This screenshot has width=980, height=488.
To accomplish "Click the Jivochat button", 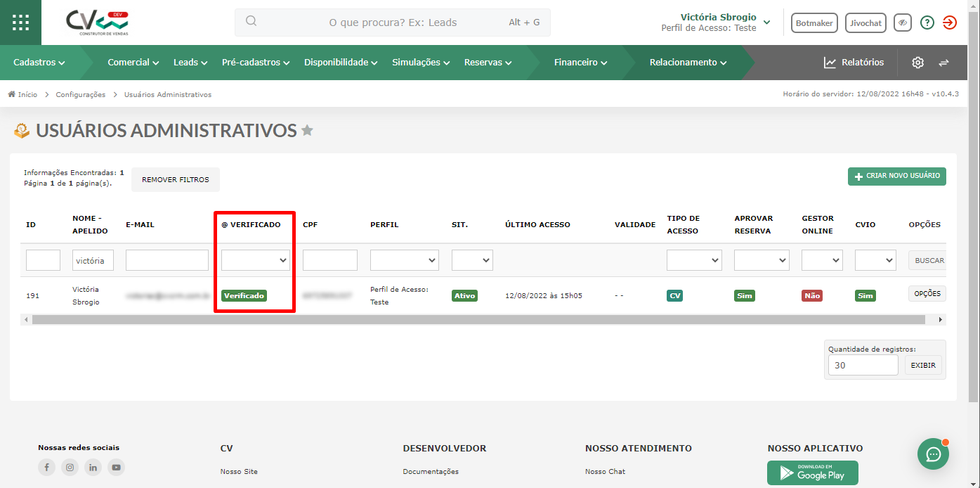I will (865, 23).
